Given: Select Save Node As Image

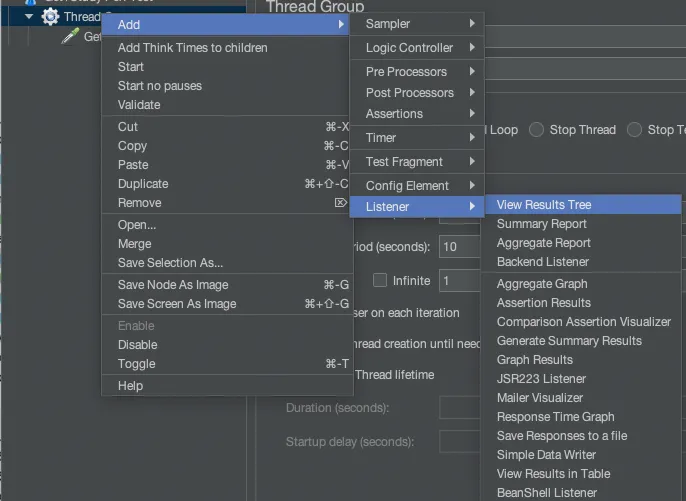Looking at the screenshot, I should pyautogui.click(x=173, y=285).
